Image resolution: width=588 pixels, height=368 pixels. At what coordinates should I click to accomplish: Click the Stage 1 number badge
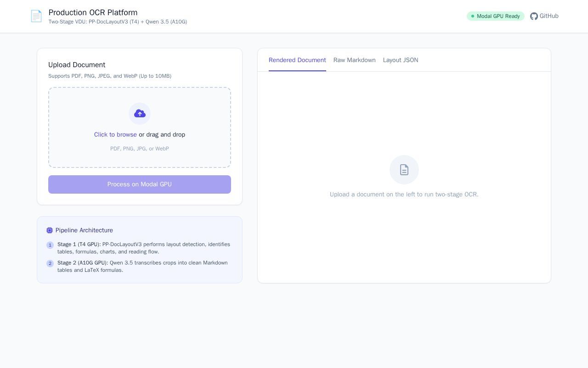[x=50, y=245]
